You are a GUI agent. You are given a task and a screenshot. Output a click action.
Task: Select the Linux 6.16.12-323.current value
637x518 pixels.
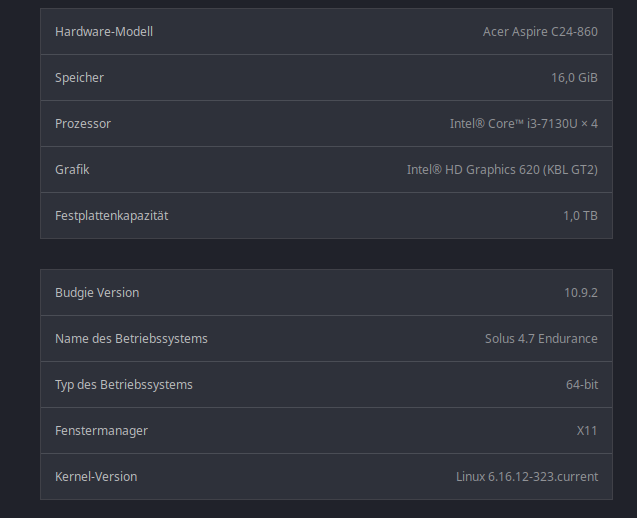[x=527, y=476]
